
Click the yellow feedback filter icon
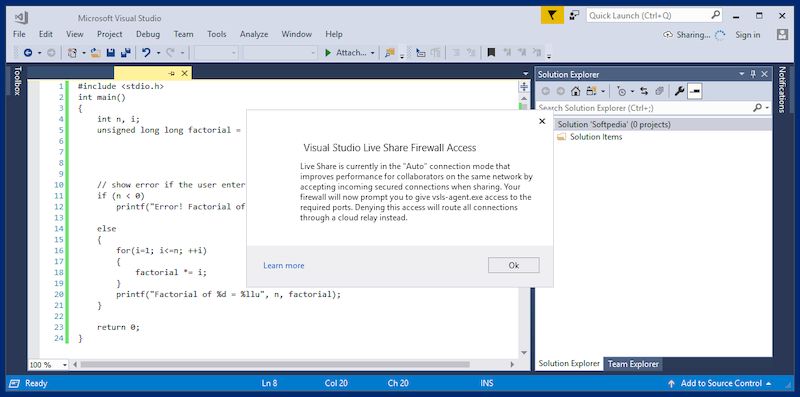click(x=552, y=15)
